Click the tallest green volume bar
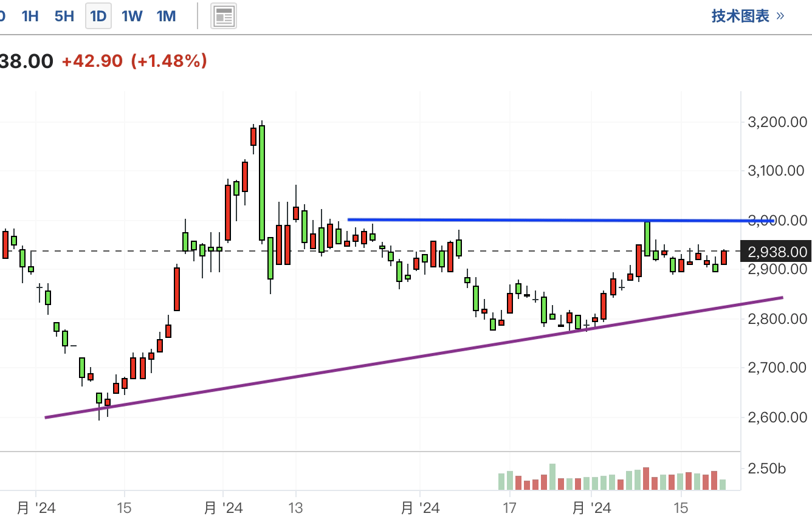812x519 pixels. [x=552, y=477]
